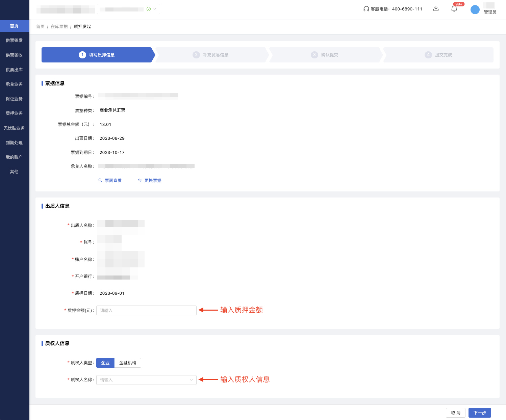Open 质押业务 in the sidebar
Image resolution: width=506 pixels, height=420 pixels.
pos(14,113)
